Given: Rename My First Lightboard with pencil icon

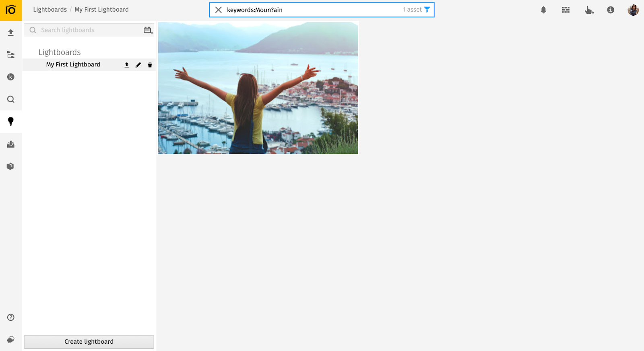Looking at the screenshot, I should click(138, 65).
